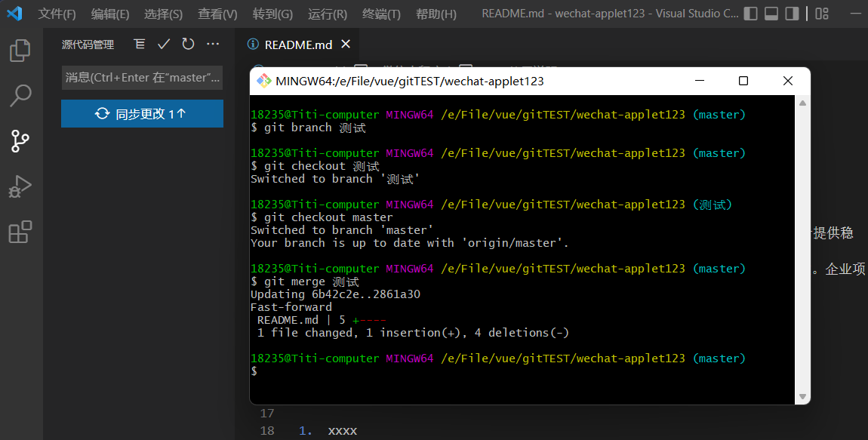The width and height of the screenshot is (868, 440).
Task: Open the customize layout menu icon
Action: 822,14
